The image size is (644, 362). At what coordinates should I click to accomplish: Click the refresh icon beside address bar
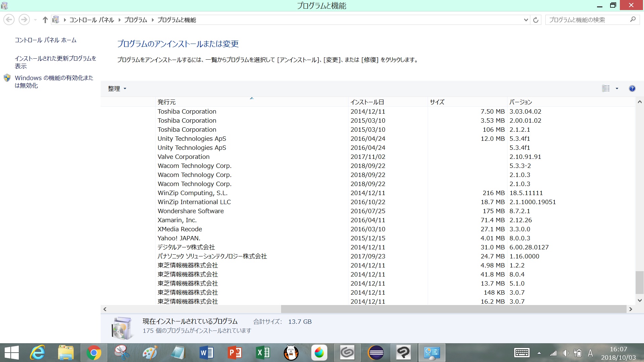[x=536, y=20]
